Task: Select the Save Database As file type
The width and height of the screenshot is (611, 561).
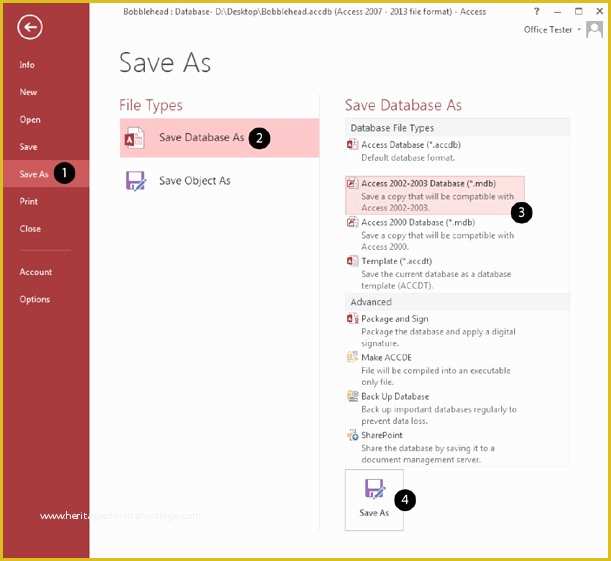Action: click(219, 138)
